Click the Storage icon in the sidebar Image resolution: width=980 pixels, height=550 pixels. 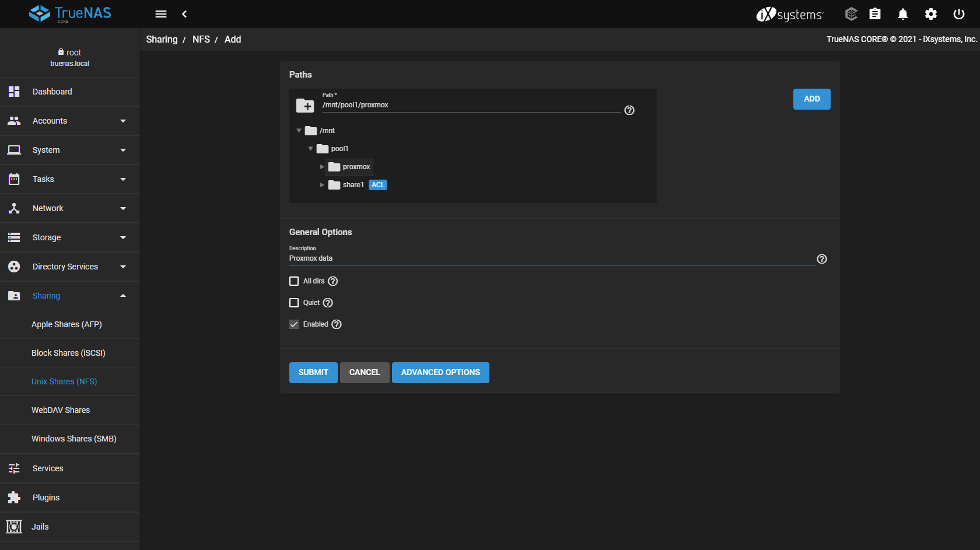point(14,237)
